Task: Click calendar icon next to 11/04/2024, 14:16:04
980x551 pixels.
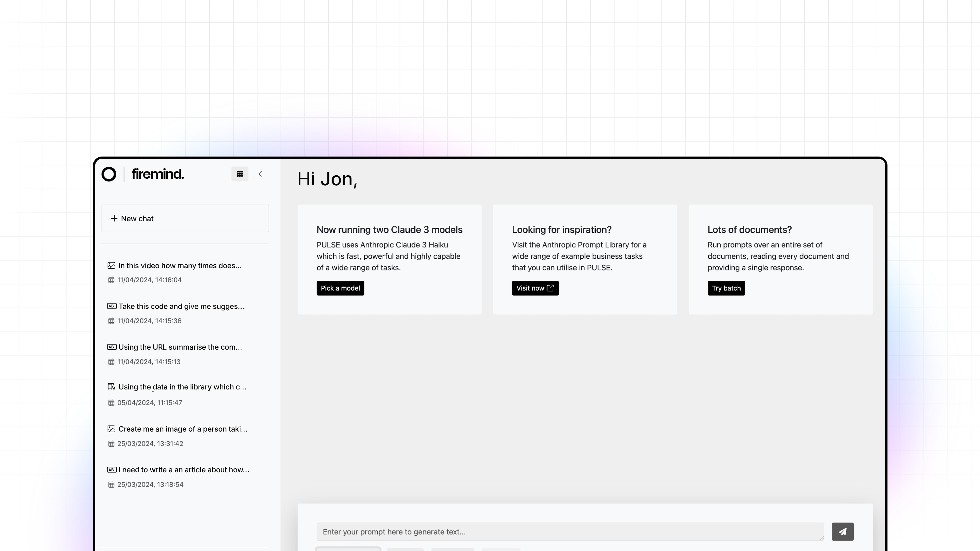Action: pos(111,280)
